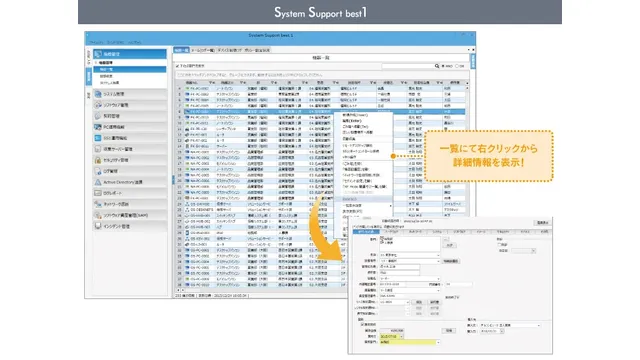Open インシデント管理 via its sidebar icon

[x=98, y=226]
